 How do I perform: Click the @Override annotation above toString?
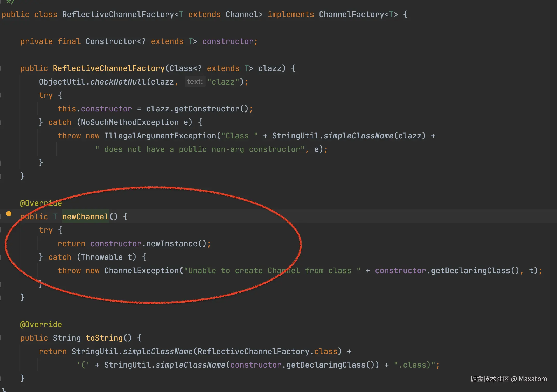point(41,324)
